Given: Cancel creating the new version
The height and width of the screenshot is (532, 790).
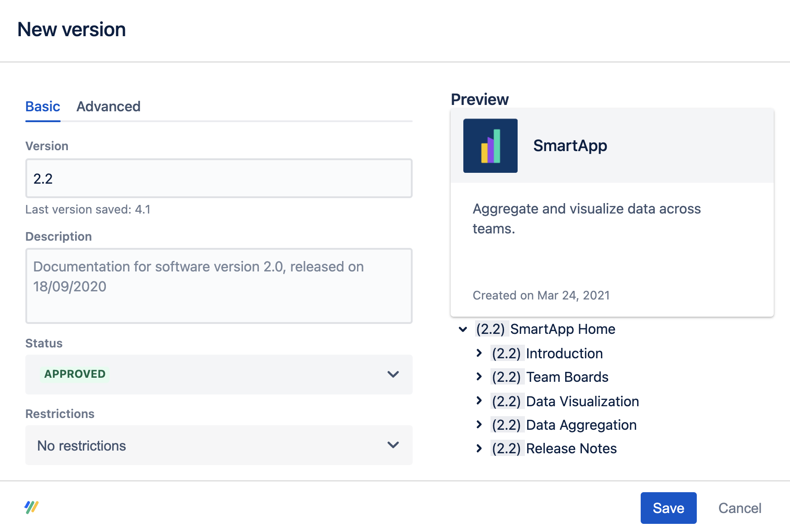Looking at the screenshot, I should [x=740, y=508].
